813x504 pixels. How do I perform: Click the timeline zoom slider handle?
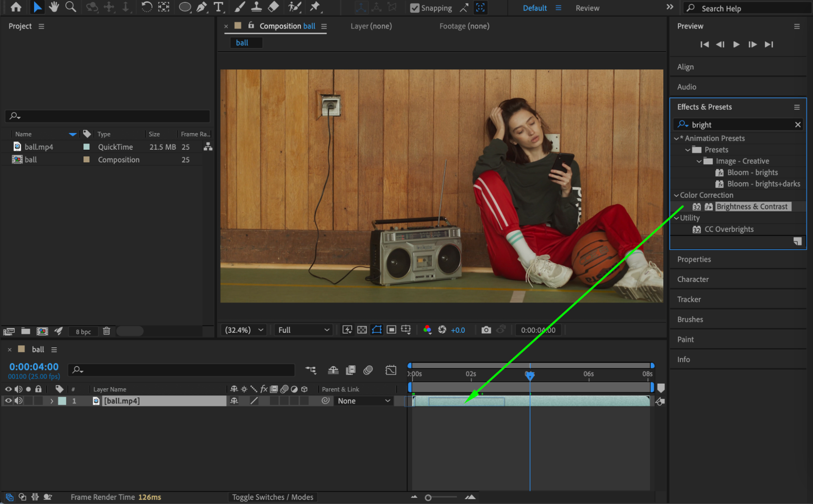tap(428, 497)
